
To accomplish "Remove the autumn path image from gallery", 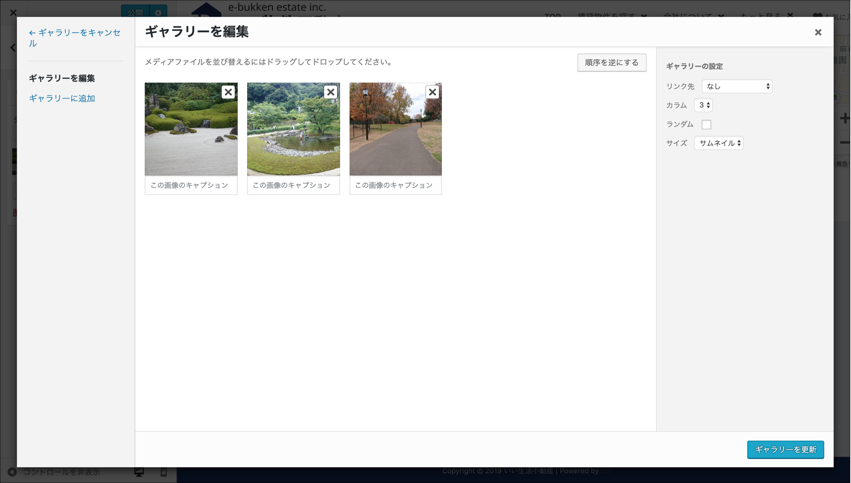I will point(432,92).
